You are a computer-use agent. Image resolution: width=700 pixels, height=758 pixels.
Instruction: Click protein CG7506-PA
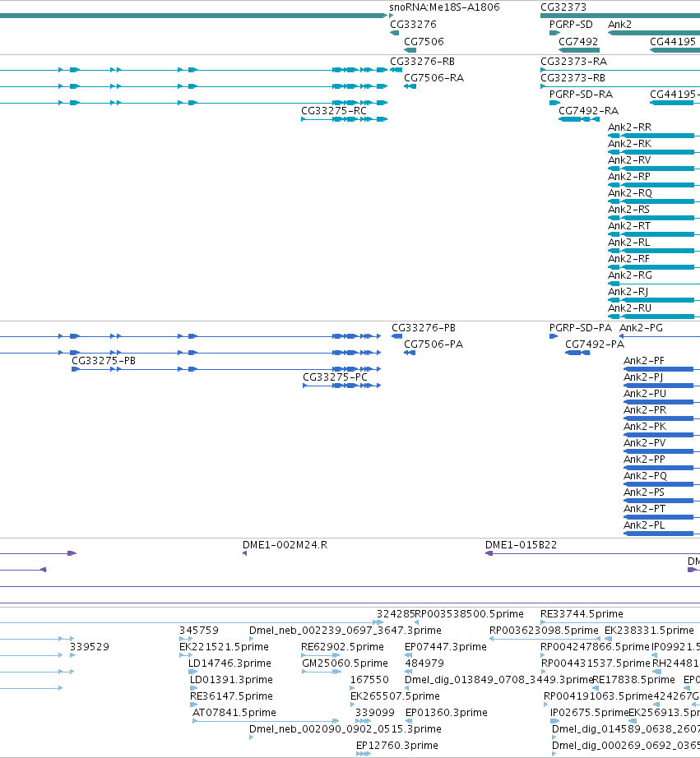click(433, 344)
